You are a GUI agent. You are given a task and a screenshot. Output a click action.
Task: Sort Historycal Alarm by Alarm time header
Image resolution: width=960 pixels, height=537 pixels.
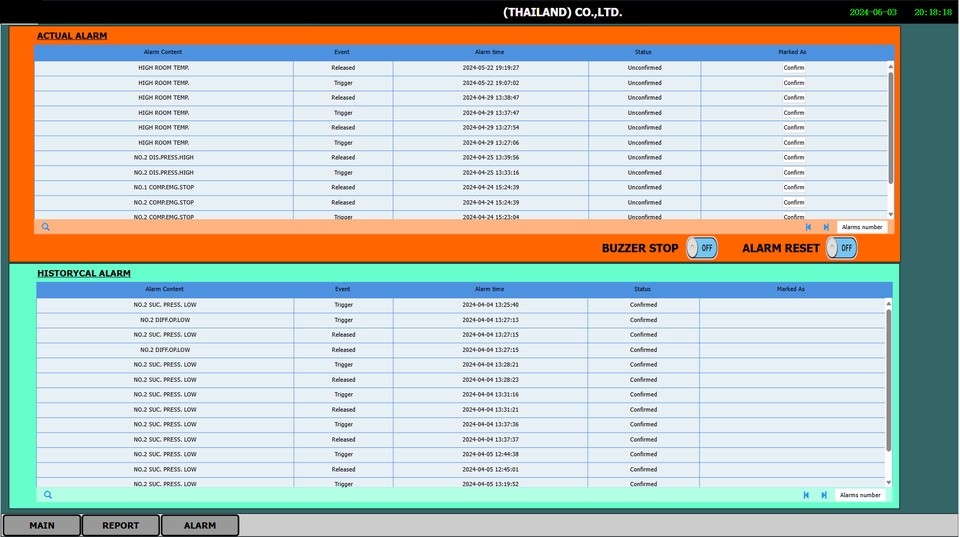click(490, 289)
